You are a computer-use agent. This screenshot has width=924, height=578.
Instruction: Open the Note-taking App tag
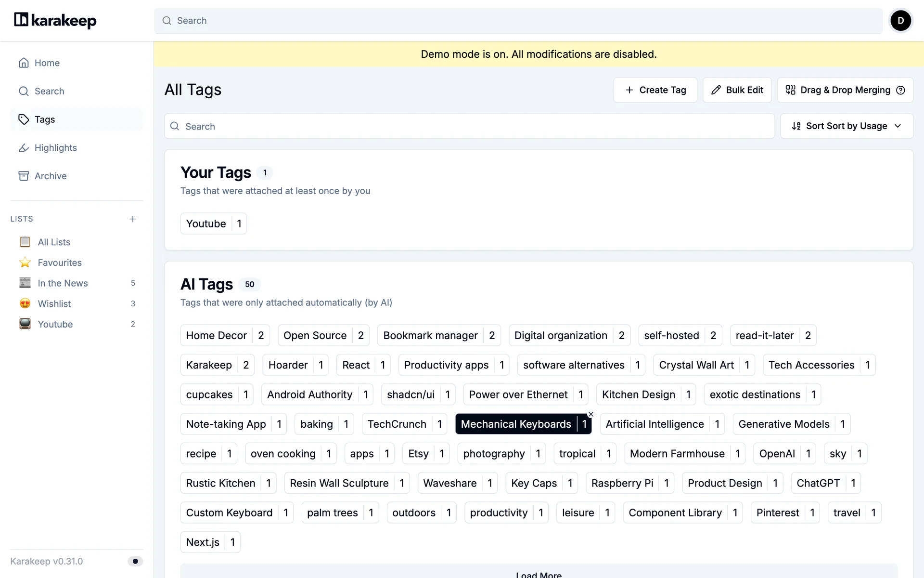pyautogui.click(x=233, y=424)
